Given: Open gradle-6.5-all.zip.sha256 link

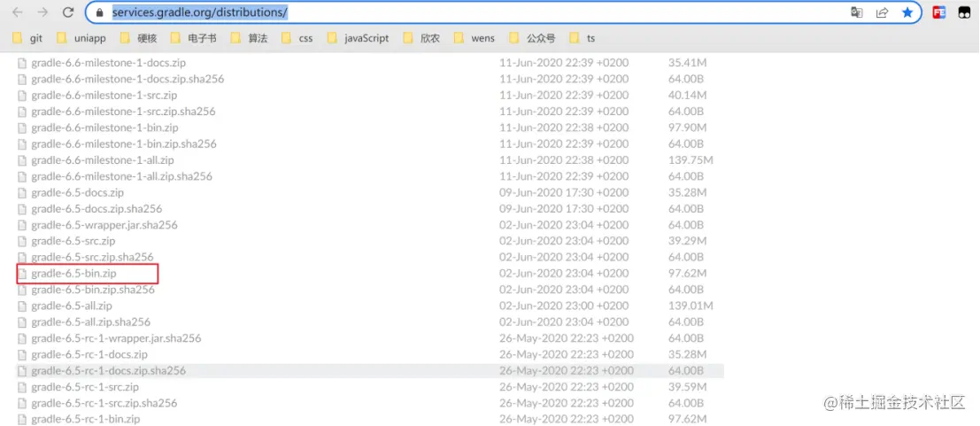Looking at the screenshot, I should (90, 322).
